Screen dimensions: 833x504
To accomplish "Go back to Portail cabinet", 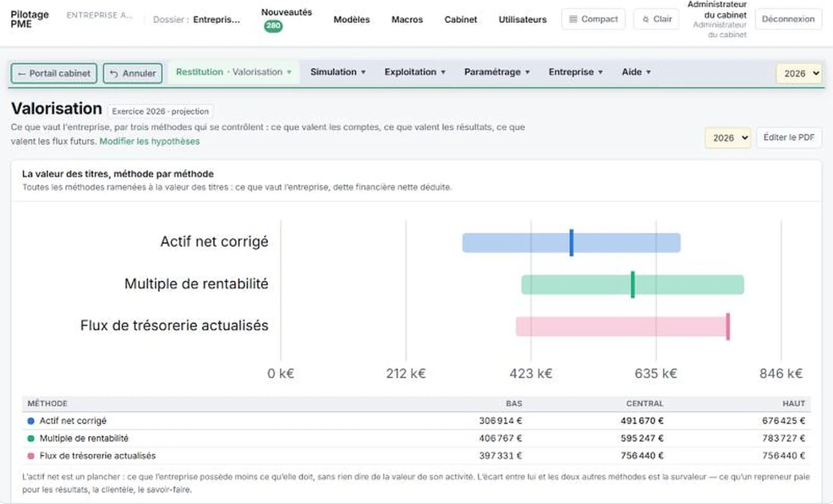I will pos(54,73).
